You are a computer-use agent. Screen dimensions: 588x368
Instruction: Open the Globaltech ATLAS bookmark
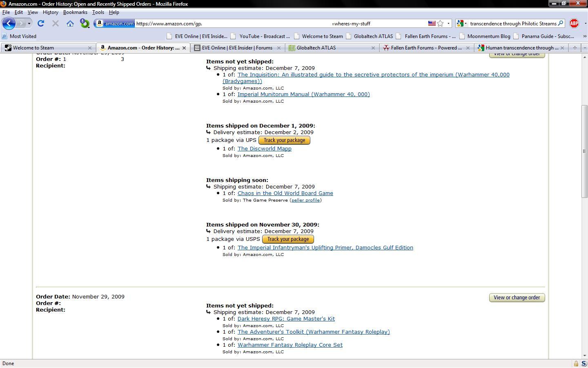(369, 36)
